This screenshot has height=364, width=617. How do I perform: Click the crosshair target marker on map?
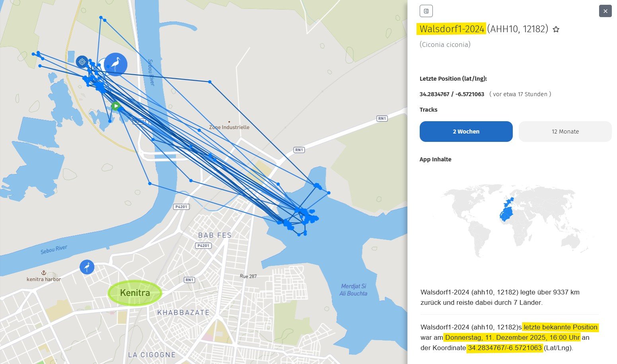click(82, 62)
